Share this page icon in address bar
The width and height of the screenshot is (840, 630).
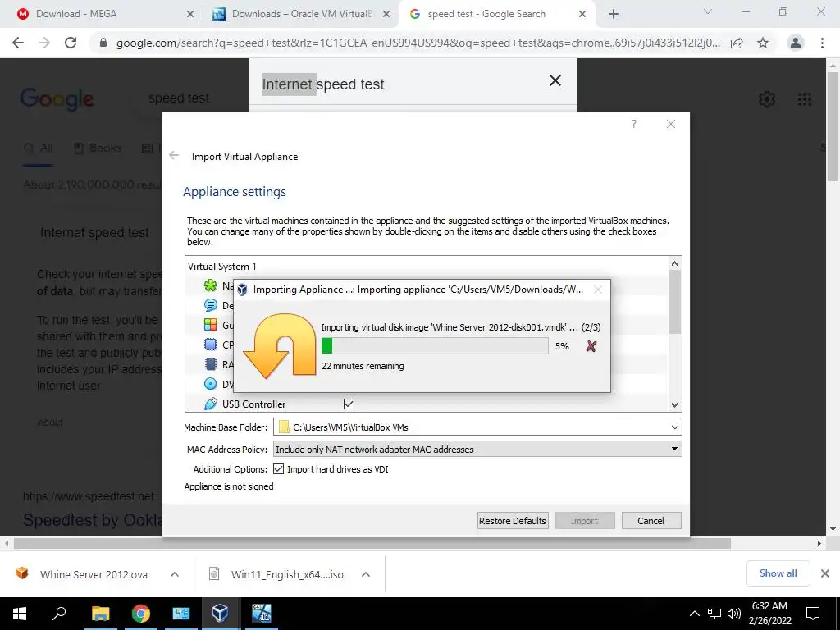point(737,43)
